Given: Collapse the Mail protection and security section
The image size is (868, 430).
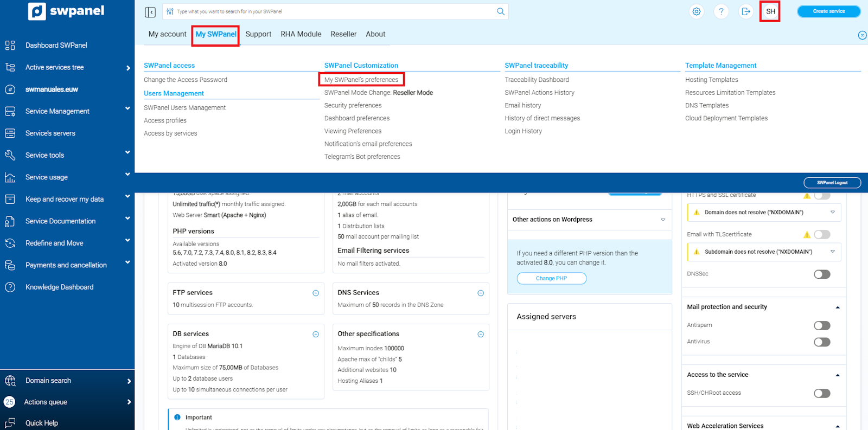Looking at the screenshot, I should coord(837,307).
